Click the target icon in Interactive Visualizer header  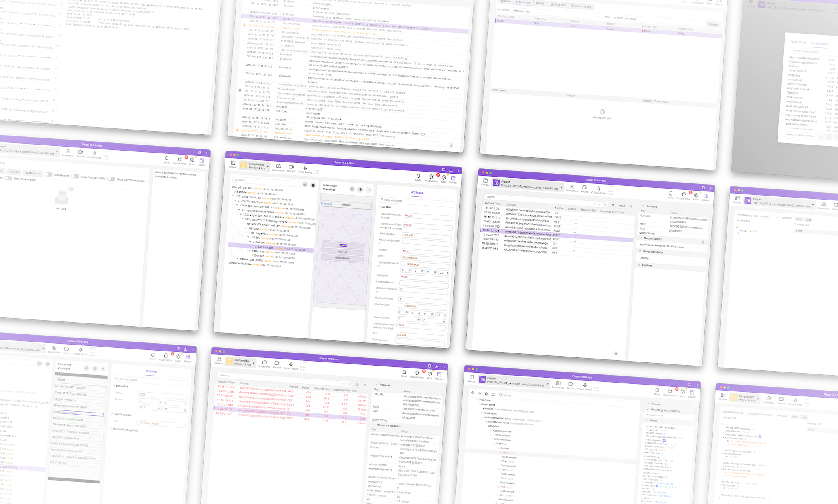360,189
